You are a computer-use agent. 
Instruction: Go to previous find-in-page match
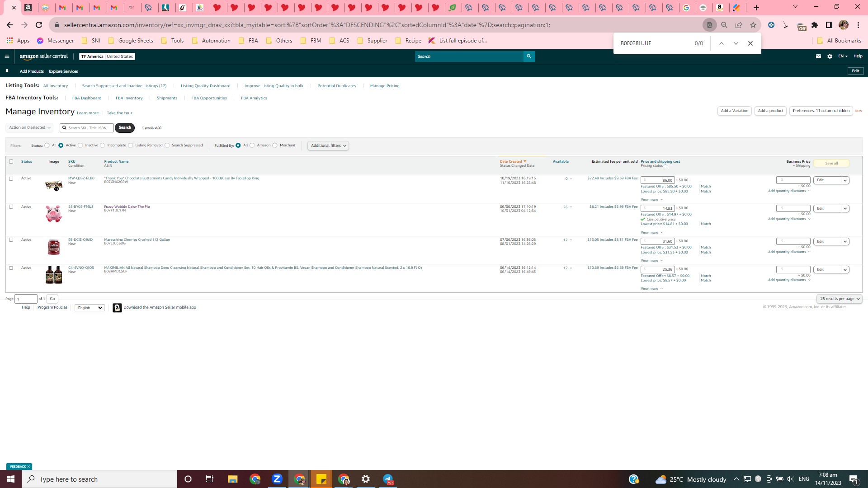coord(722,43)
